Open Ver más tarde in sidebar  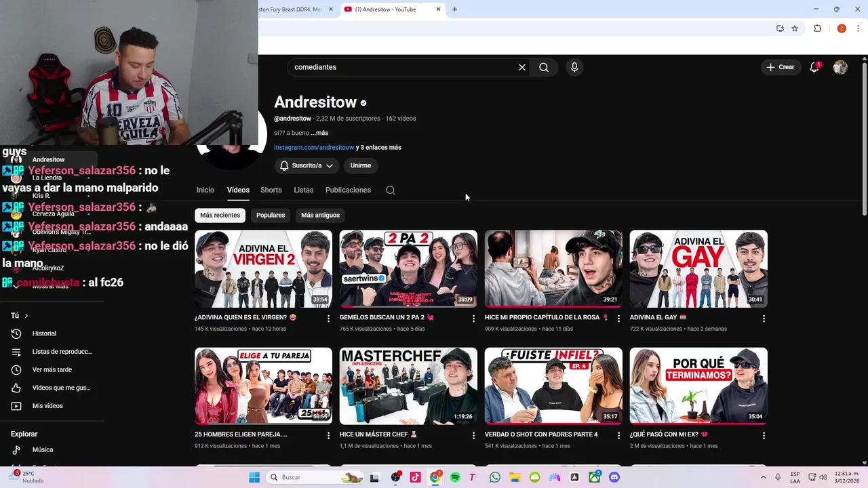(52, 369)
